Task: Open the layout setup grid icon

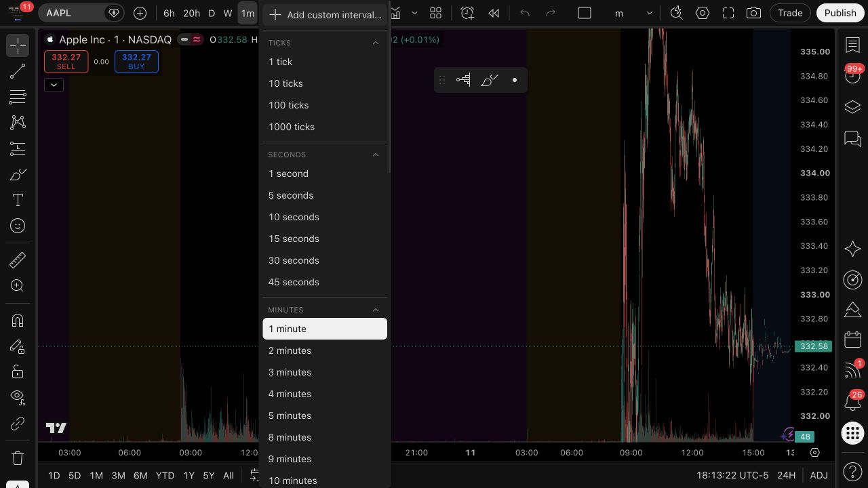Action: point(435,13)
